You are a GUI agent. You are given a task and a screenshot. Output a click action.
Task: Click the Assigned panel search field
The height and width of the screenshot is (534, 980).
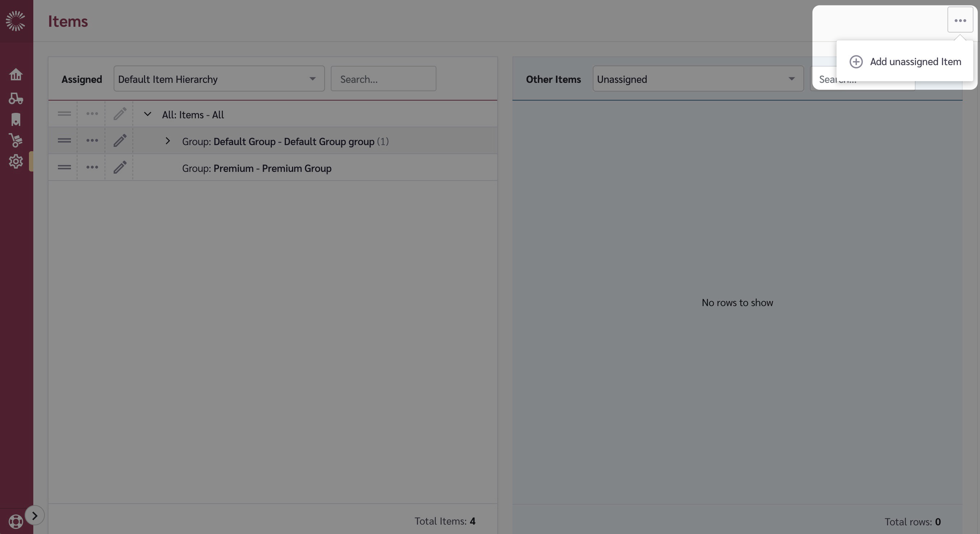point(383,79)
